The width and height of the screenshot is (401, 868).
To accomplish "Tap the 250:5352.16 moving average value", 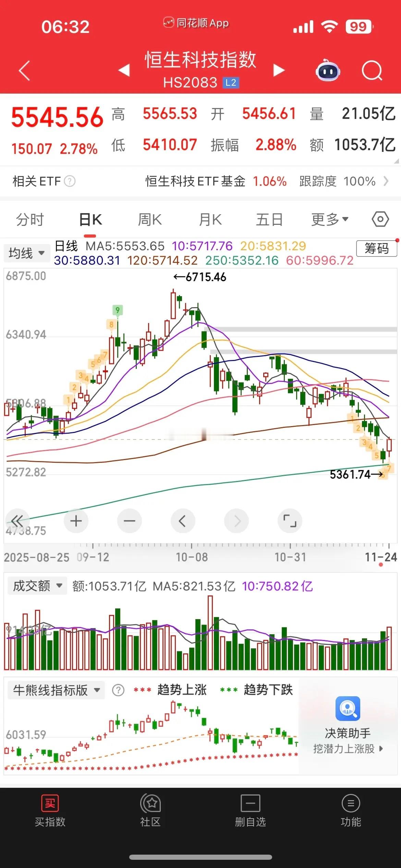I will click(242, 261).
